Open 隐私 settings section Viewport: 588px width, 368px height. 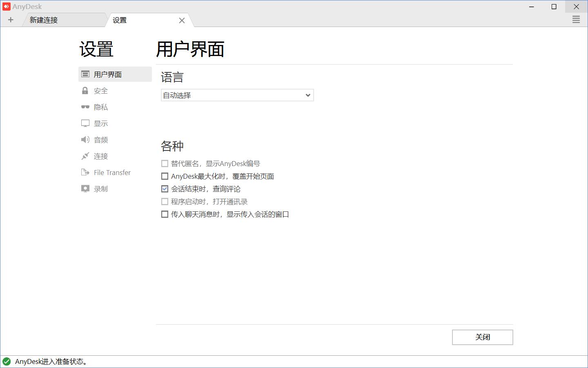[115, 107]
